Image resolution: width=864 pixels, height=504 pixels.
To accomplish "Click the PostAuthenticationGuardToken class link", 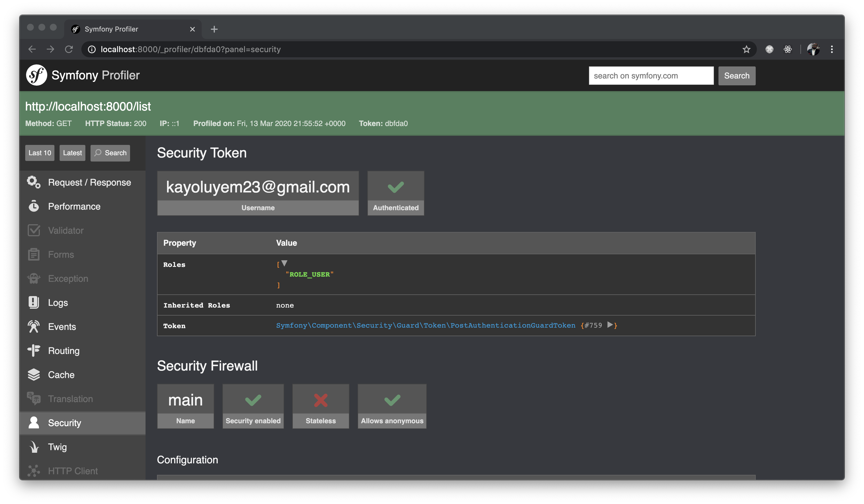I will [x=425, y=326].
